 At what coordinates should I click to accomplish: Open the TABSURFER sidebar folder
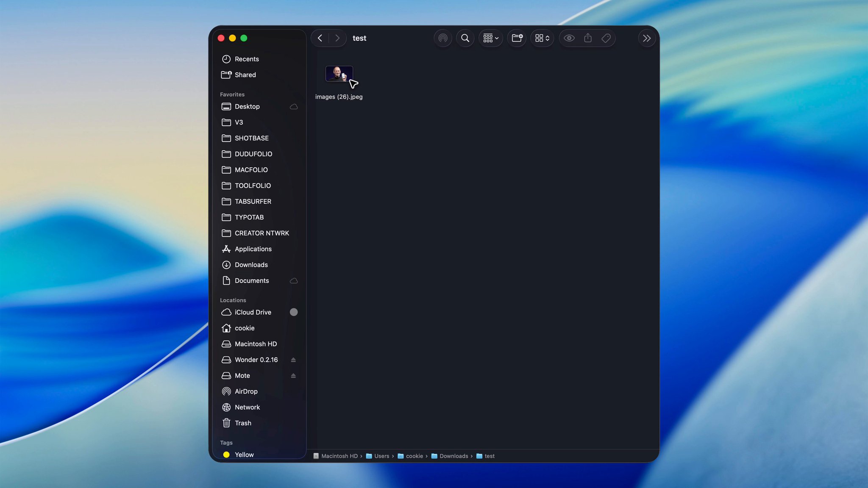pos(259,201)
